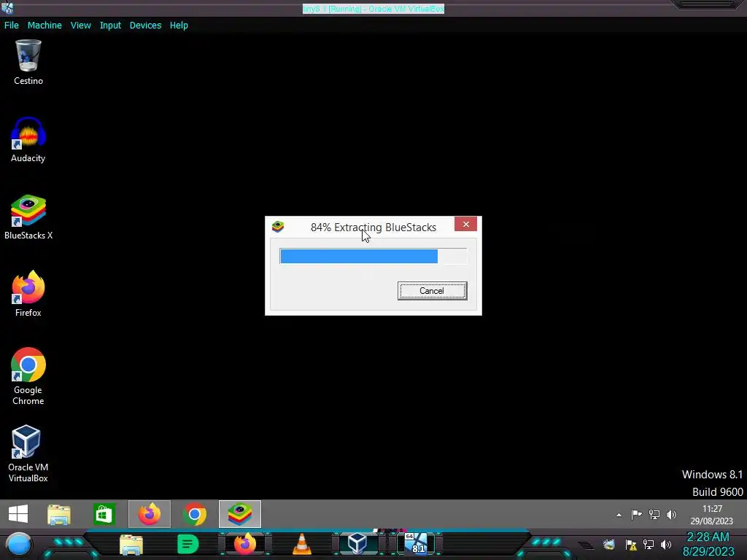
Task: Open the guest Windows 8.1 Start button
Action: click(x=18, y=514)
